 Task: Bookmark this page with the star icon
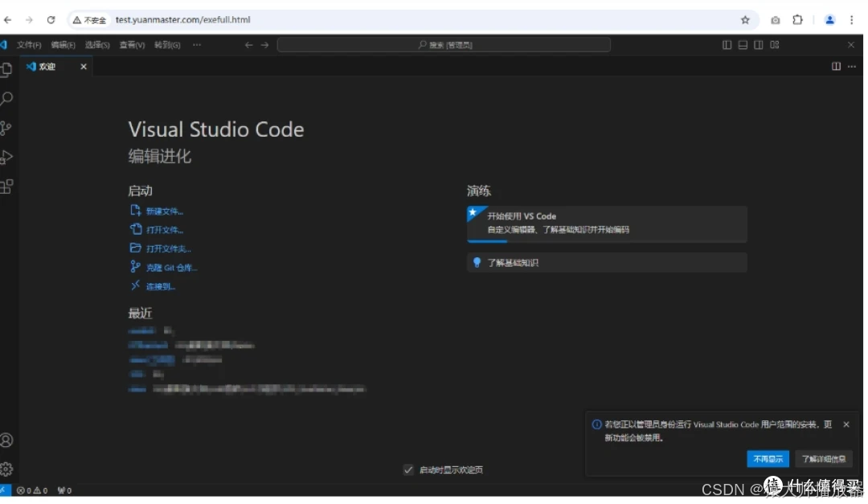click(x=745, y=20)
